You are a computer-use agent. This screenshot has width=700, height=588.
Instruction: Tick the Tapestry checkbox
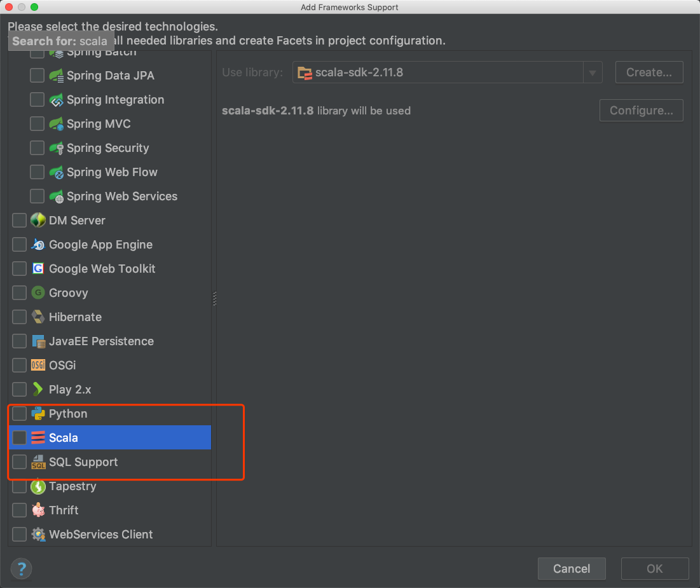click(19, 486)
